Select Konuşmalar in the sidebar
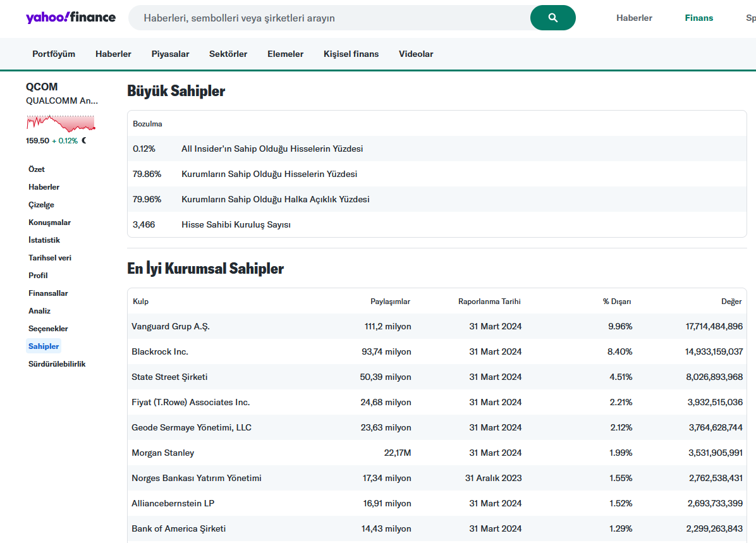 [50, 223]
